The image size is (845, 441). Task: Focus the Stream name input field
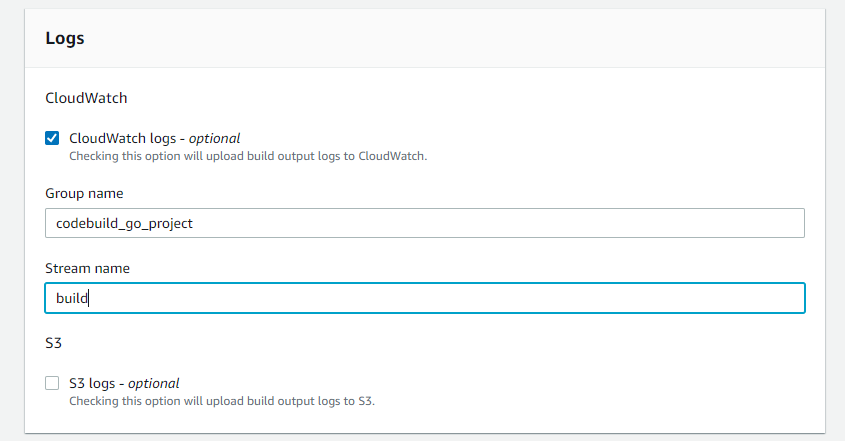[x=424, y=298]
